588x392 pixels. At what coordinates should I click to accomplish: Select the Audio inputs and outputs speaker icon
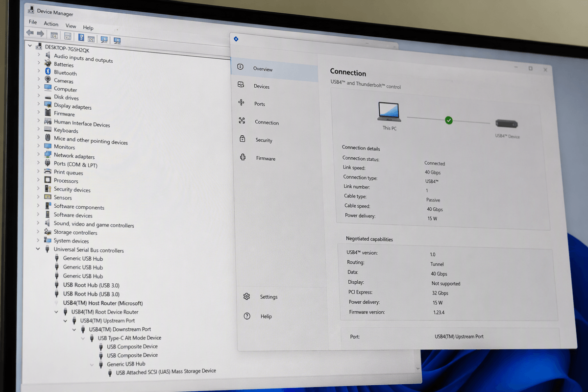pos(48,55)
